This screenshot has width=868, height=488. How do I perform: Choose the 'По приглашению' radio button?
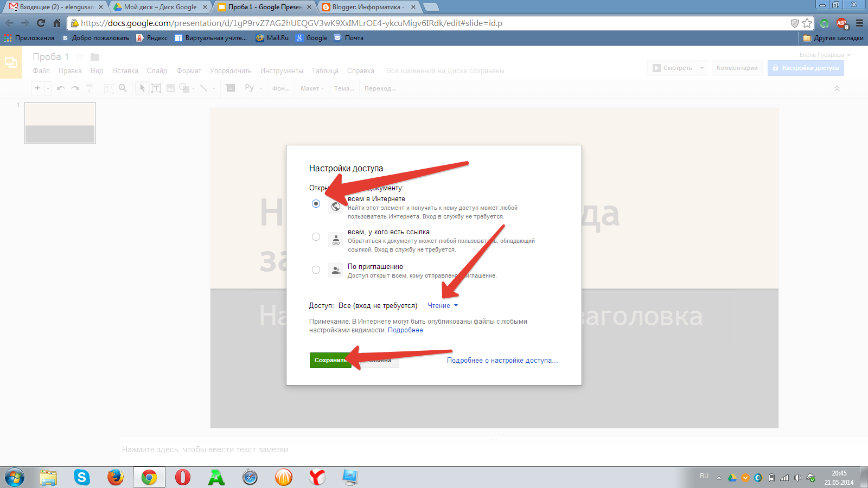pos(316,270)
